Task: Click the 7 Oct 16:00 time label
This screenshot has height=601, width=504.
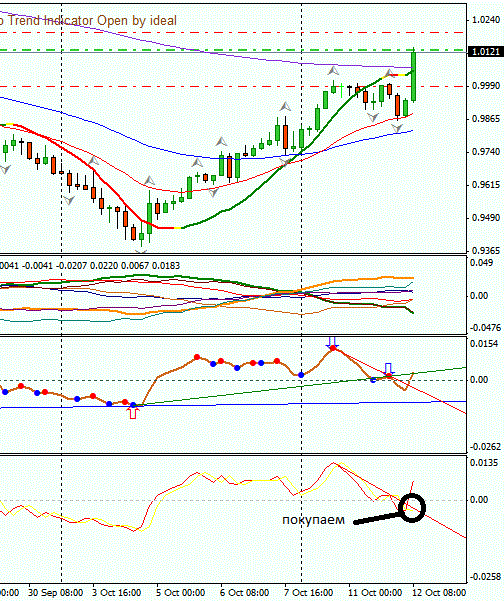Action: [x=309, y=593]
